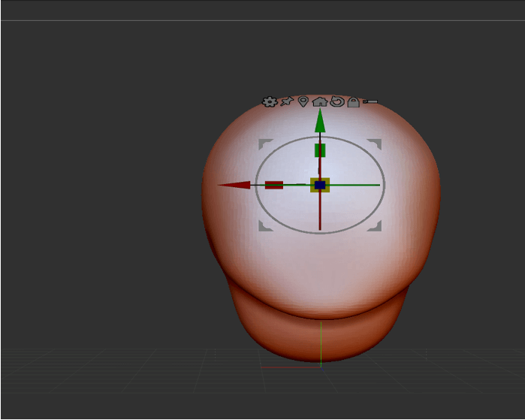This screenshot has width=525, height=420.
Task: Toggle the Gizmo padlock lock icon
Action: coord(353,102)
